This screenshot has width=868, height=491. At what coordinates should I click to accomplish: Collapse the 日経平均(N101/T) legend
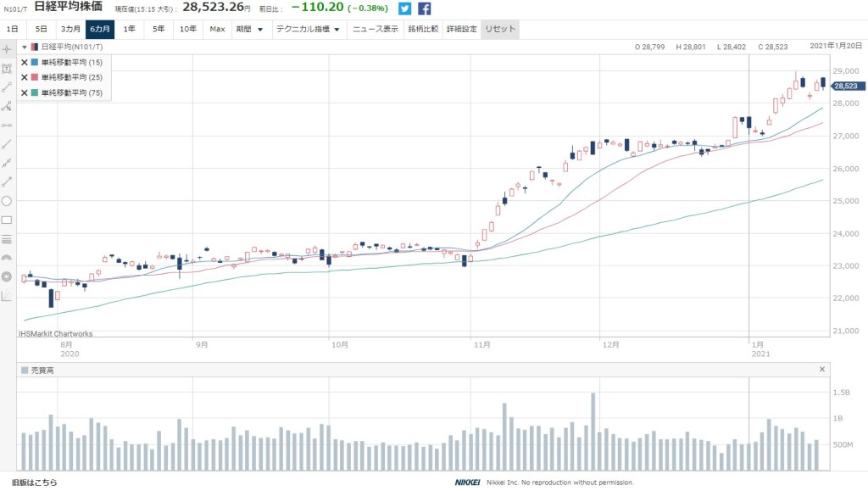click(x=25, y=47)
